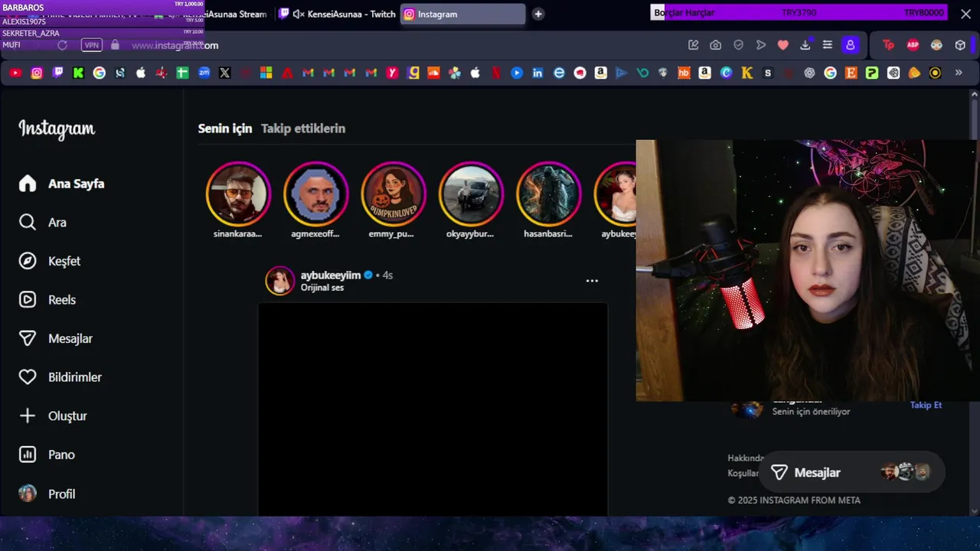Click the shield protection icon
980x551 pixels.
click(738, 45)
